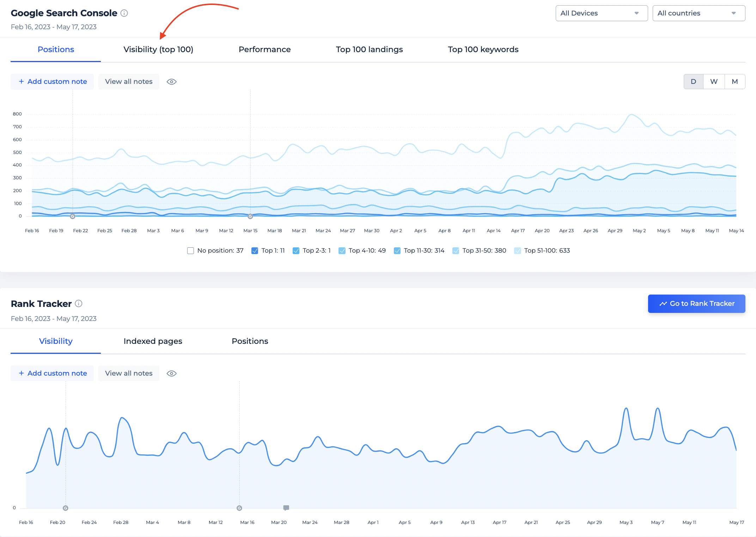Uncheck the Top 2-3: 1 checkbox
The width and height of the screenshot is (756, 537).
click(x=296, y=251)
